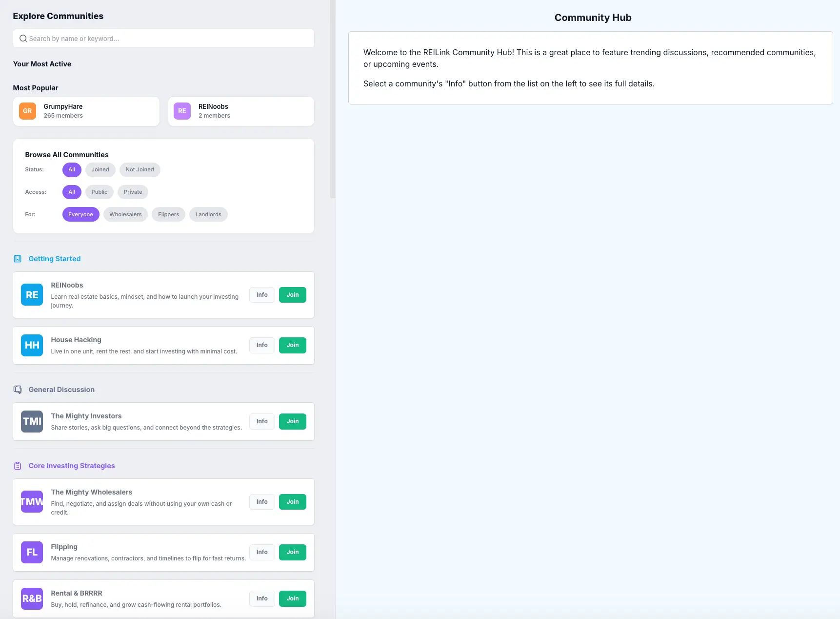Click the search magnifier icon

tap(23, 38)
